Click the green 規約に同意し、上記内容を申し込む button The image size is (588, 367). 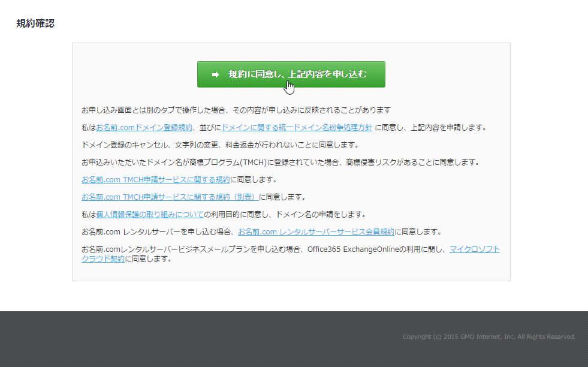[x=291, y=74]
